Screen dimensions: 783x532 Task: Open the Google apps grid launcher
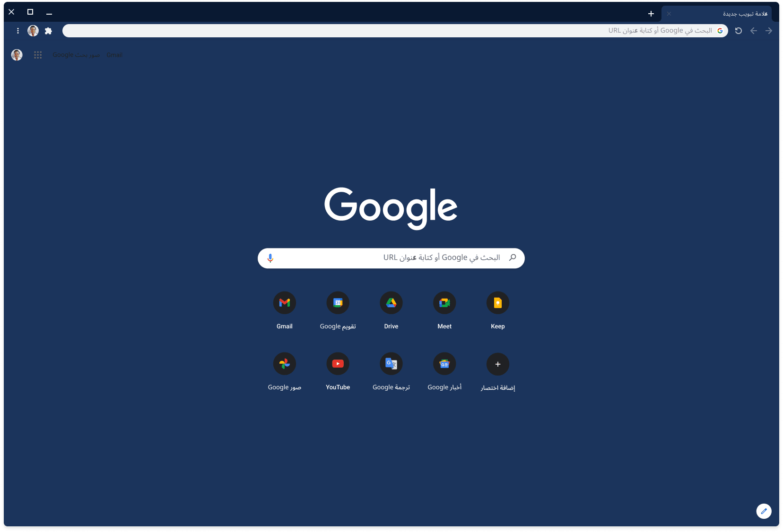(38, 55)
